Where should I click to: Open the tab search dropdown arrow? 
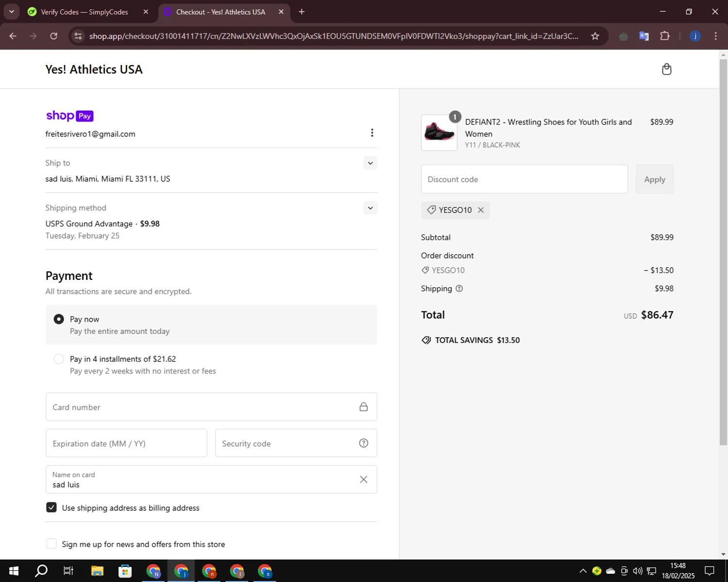[x=11, y=12]
